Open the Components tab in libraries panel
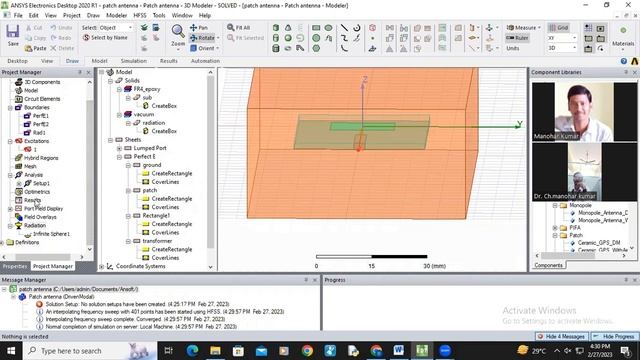640x360 pixels. point(548,265)
